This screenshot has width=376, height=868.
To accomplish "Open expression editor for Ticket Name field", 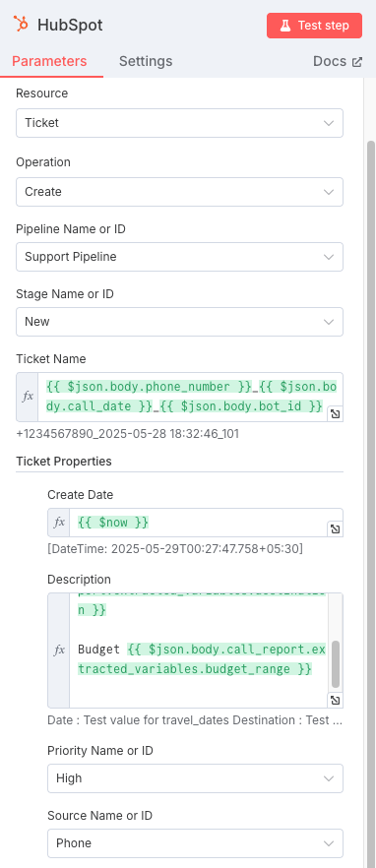I will (x=335, y=413).
